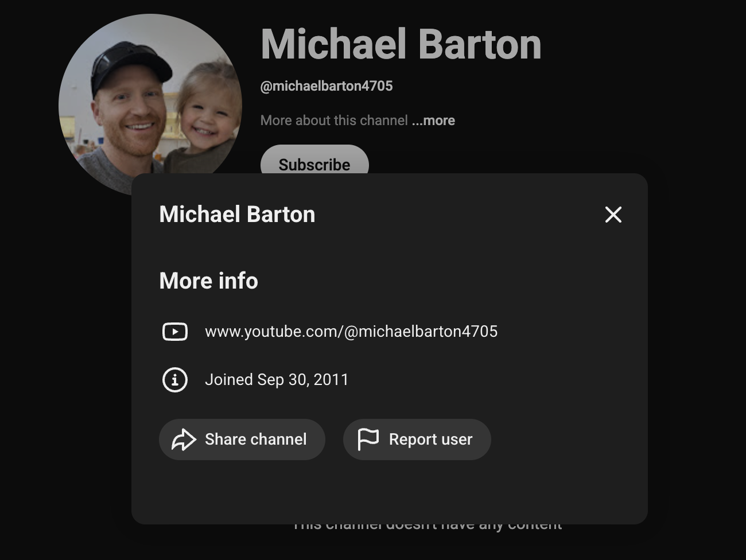Image resolution: width=746 pixels, height=560 pixels.
Task: Click the More info heading
Action: [209, 281]
